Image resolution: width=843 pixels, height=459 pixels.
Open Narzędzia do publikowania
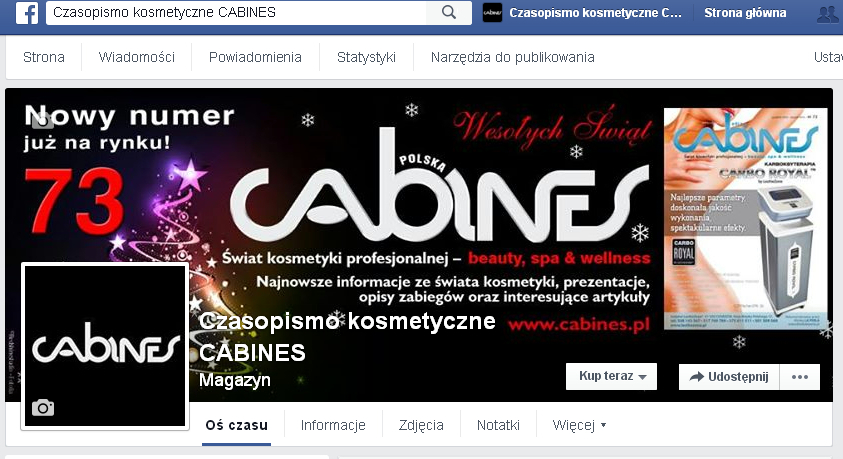click(x=512, y=57)
